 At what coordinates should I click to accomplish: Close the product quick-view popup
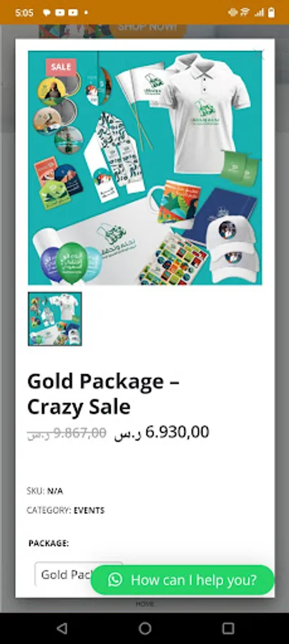coord(260,52)
